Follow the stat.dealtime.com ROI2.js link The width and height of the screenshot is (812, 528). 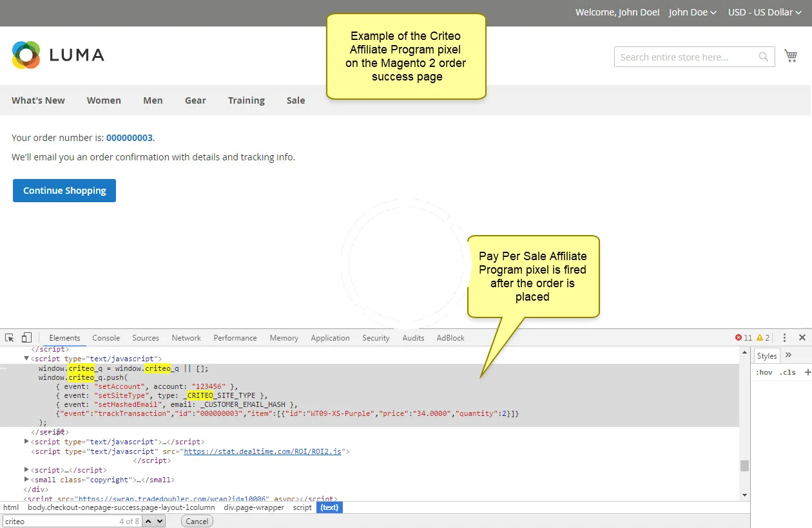click(x=262, y=451)
